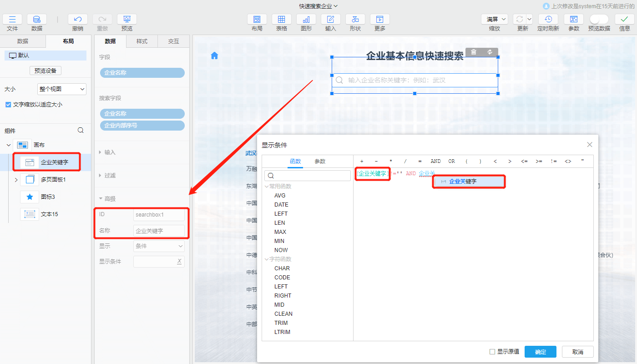Switch to the 样式 tab

[142, 41]
